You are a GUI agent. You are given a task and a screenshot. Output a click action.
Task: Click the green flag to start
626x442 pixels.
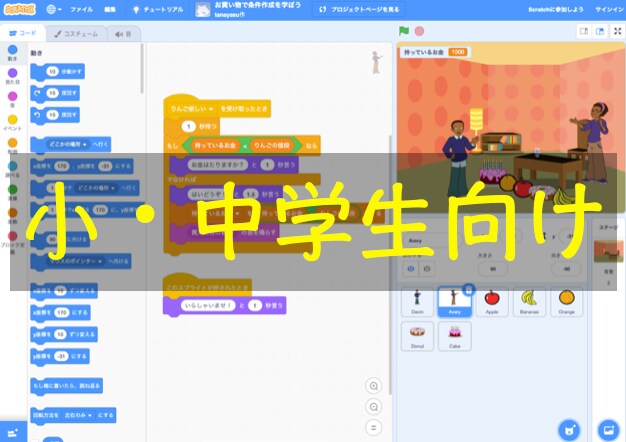pos(404,31)
